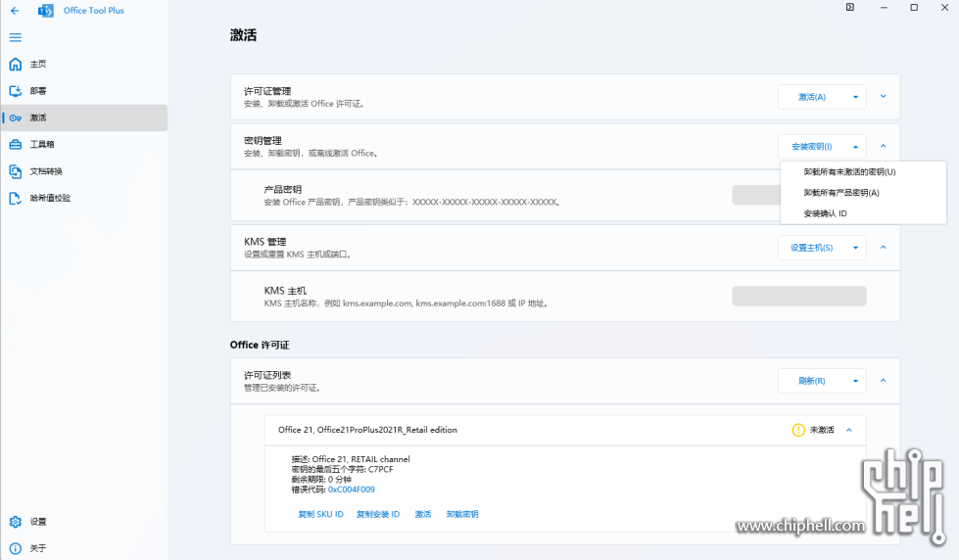This screenshot has height=560, width=959.
Task: Open the 主页 home page
Action: coord(84,64)
